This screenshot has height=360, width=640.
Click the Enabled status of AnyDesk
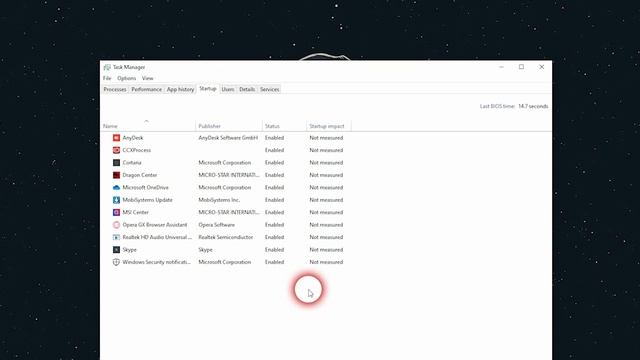274,138
